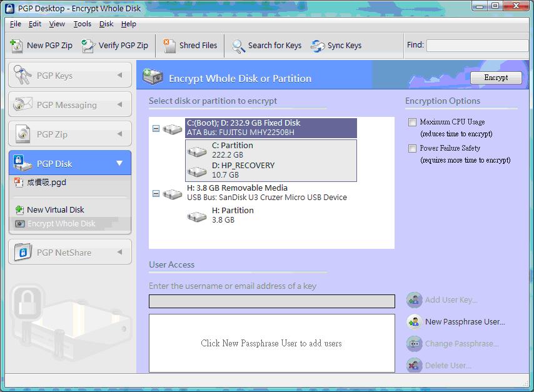
Task: Open the Disk menu
Action: [x=106, y=24]
